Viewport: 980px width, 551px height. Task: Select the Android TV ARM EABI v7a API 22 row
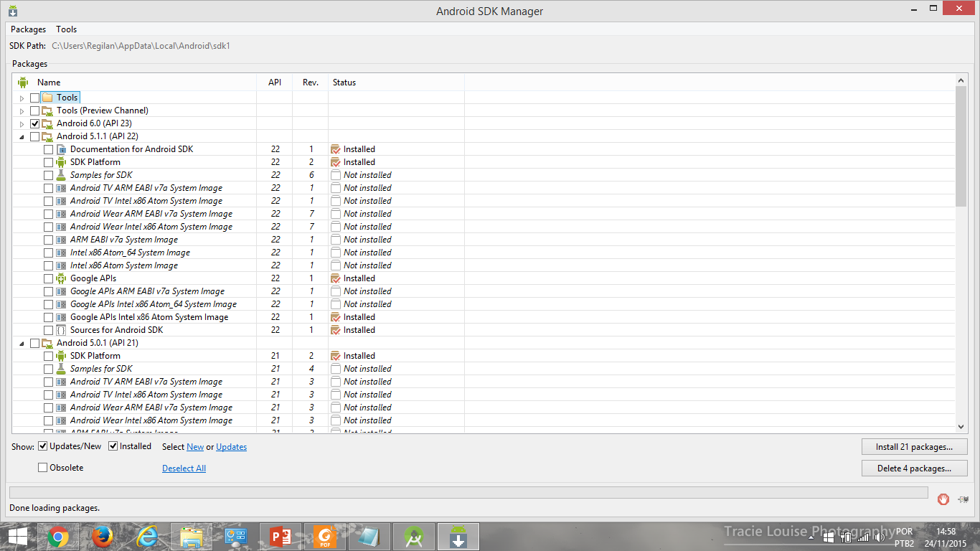(485, 188)
